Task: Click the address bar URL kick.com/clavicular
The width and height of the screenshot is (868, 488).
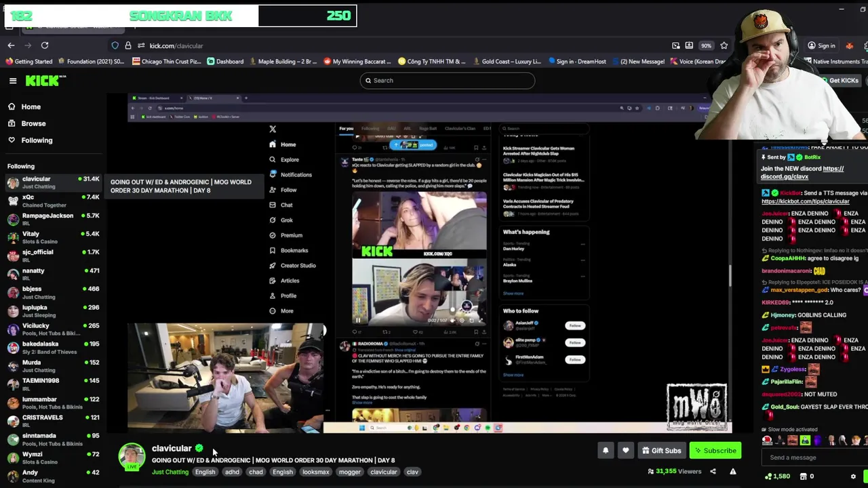Action: click(176, 45)
